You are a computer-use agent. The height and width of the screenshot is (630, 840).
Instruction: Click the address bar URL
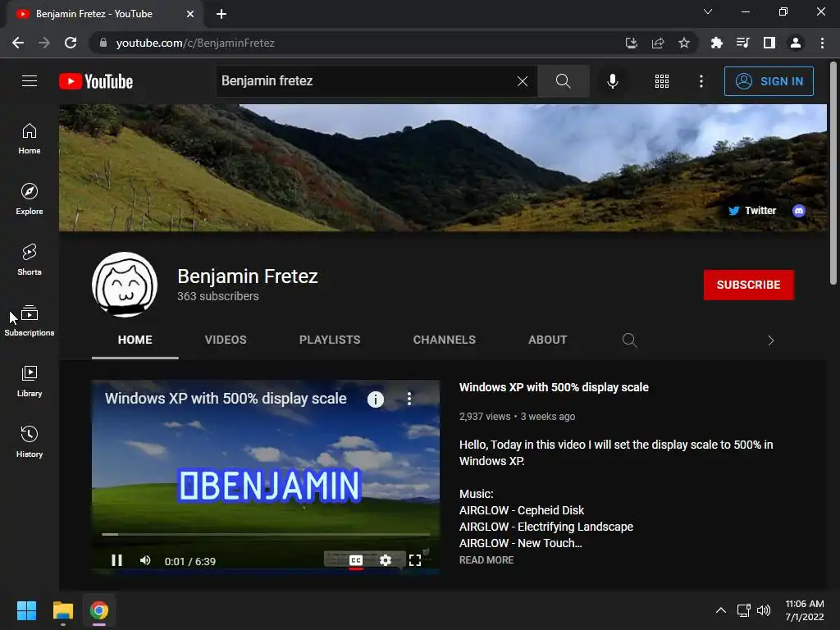(x=195, y=43)
